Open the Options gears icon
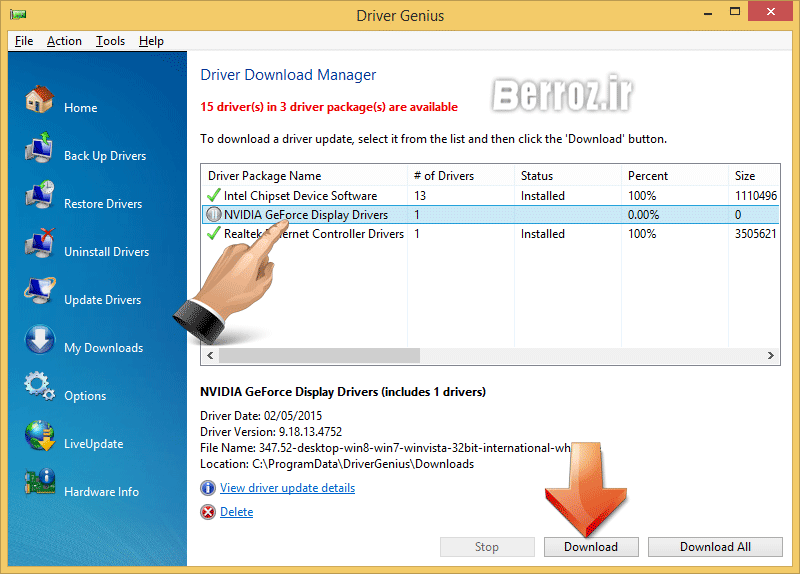 pos(39,388)
